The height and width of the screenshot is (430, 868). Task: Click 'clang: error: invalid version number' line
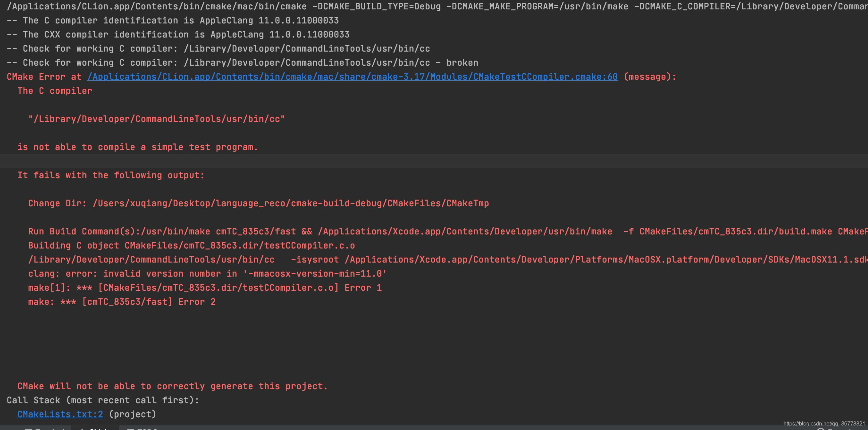click(207, 274)
